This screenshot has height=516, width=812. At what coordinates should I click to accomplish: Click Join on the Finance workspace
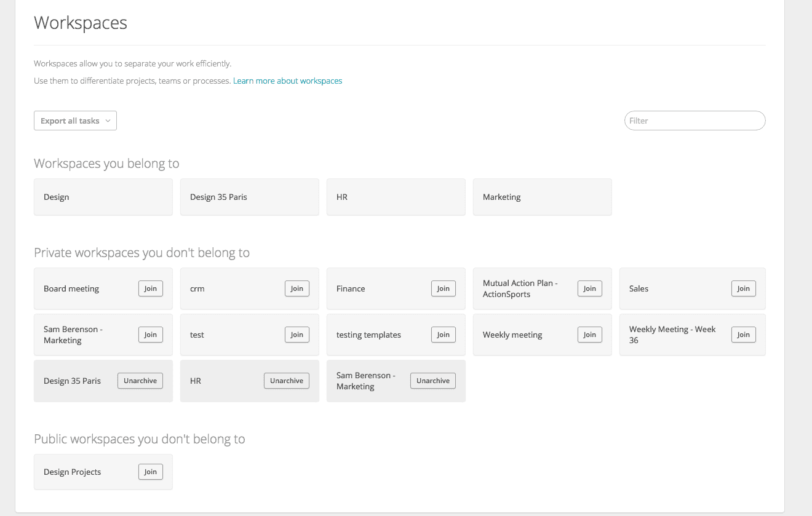coord(444,288)
